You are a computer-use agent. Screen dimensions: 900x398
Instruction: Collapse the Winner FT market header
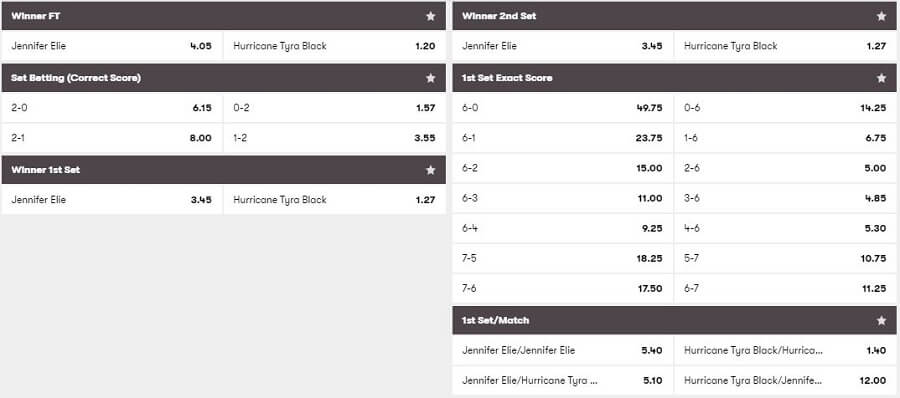pos(224,16)
